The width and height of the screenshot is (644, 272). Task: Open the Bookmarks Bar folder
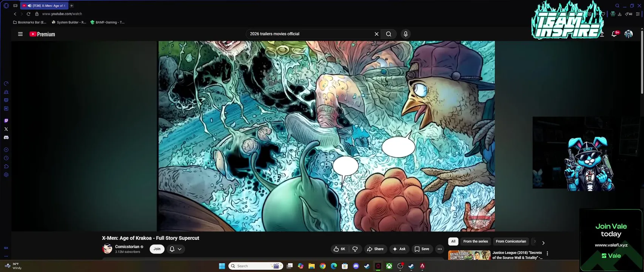(30, 22)
